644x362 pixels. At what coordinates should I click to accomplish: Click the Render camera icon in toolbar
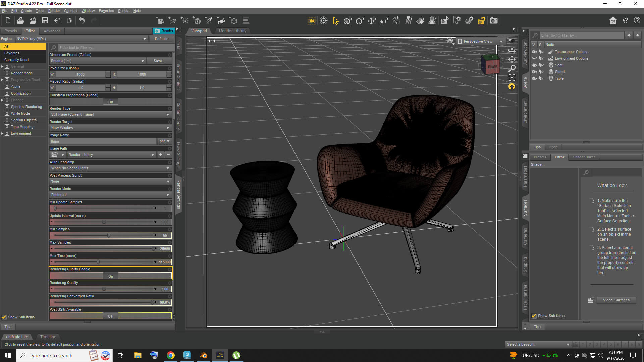click(x=494, y=21)
